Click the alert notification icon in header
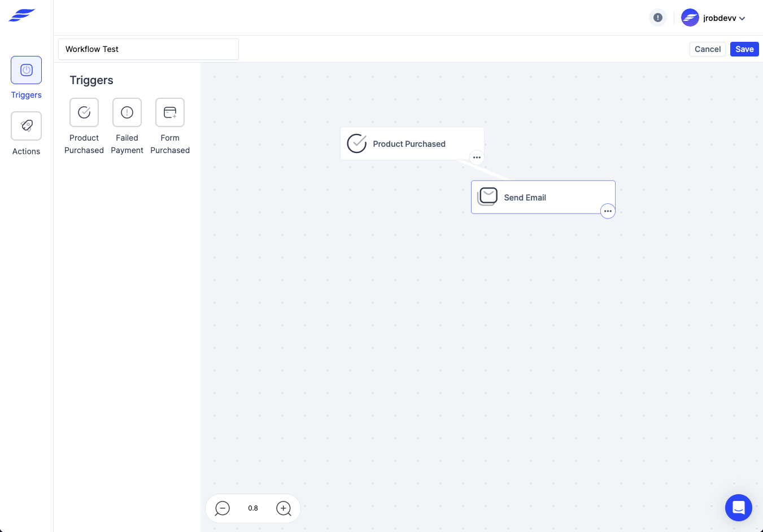 click(x=658, y=18)
